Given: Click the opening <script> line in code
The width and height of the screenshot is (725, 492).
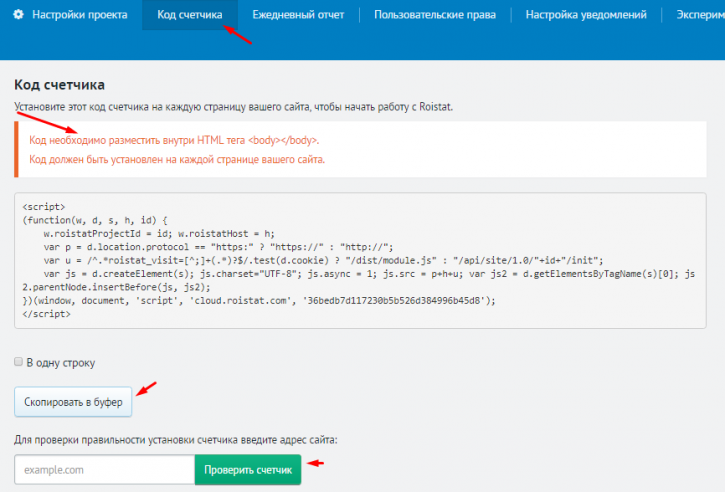Looking at the screenshot, I should (44, 207).
